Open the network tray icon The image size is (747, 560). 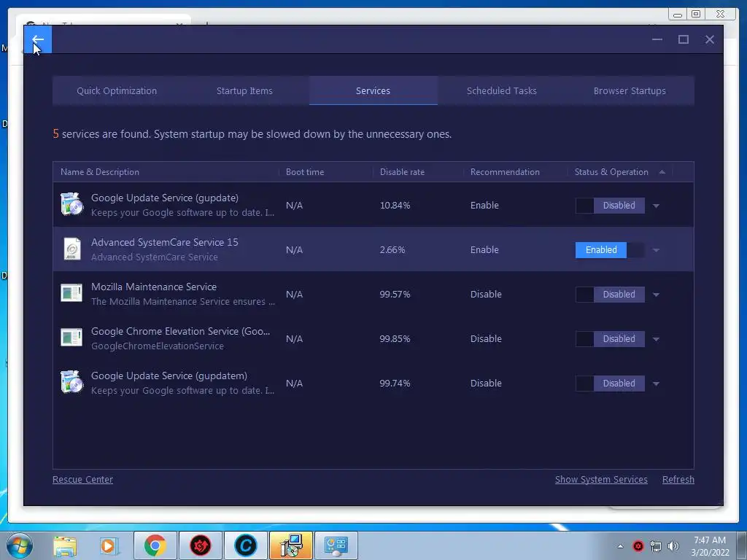(656, 546)
